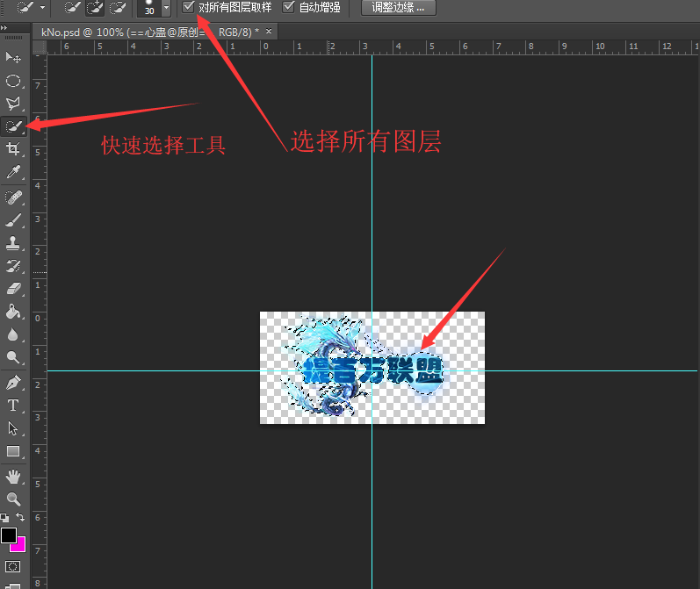Close the kNo.psd document tab
Viewport: 700px width, 589px height.
[269, 32]
